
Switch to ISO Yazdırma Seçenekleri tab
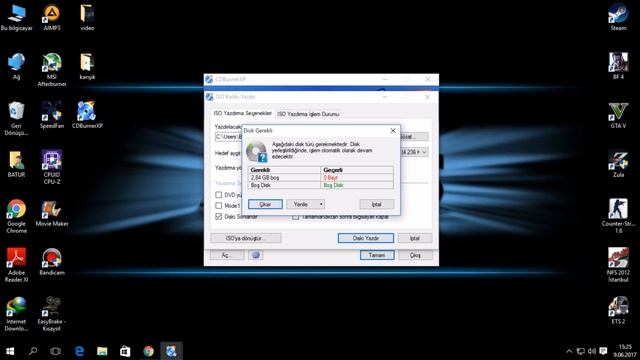tap(243, 113)
